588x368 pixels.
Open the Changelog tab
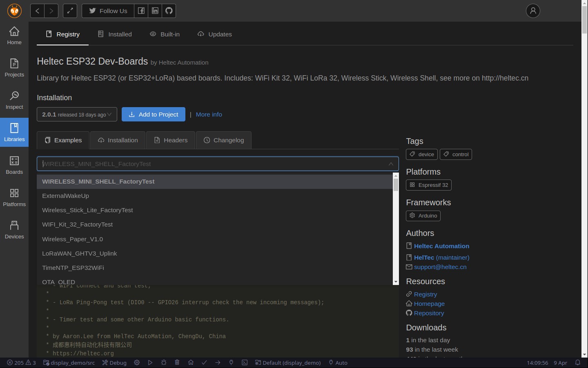(x=223, y=140)
